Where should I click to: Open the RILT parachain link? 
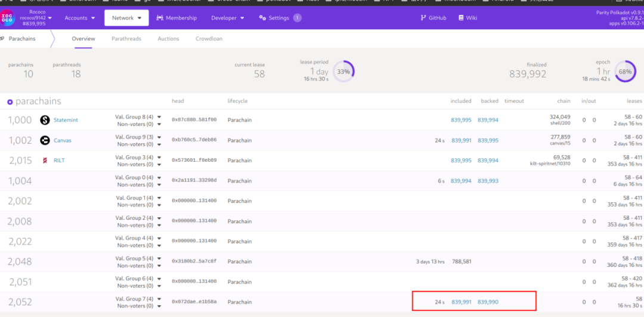59,161
